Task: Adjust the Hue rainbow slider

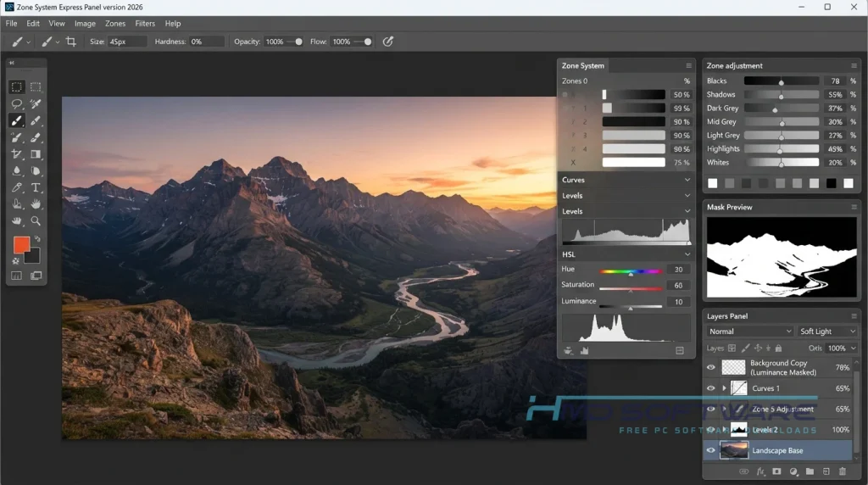Action: [x=631, y=271]
